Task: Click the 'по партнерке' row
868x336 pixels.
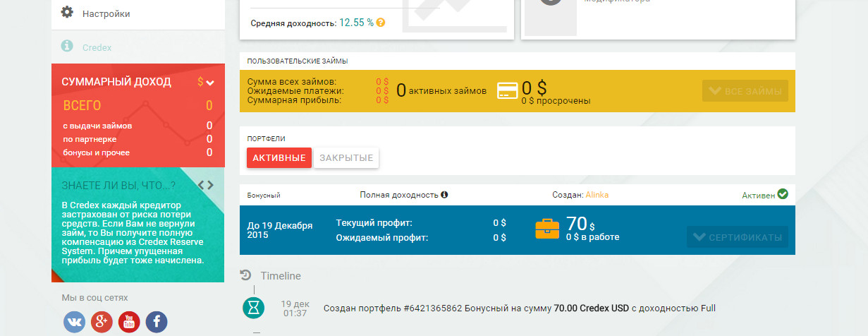Action: click(x=137, y=139)
